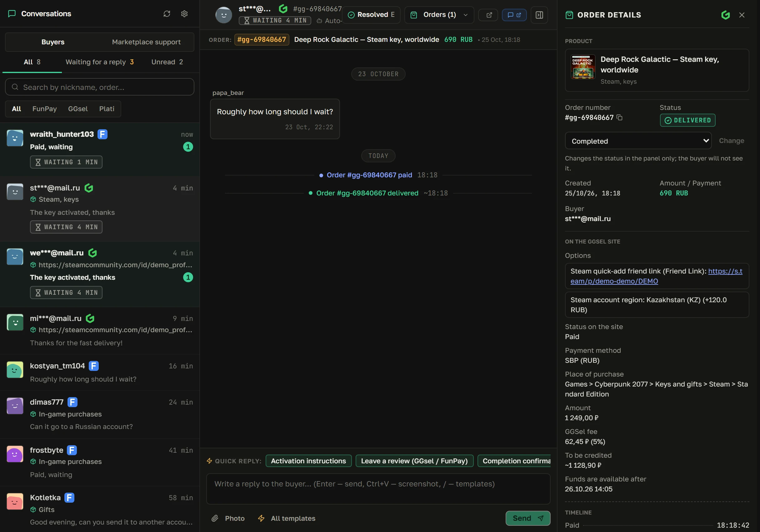Open dimas777 conversation

point(99,414)
